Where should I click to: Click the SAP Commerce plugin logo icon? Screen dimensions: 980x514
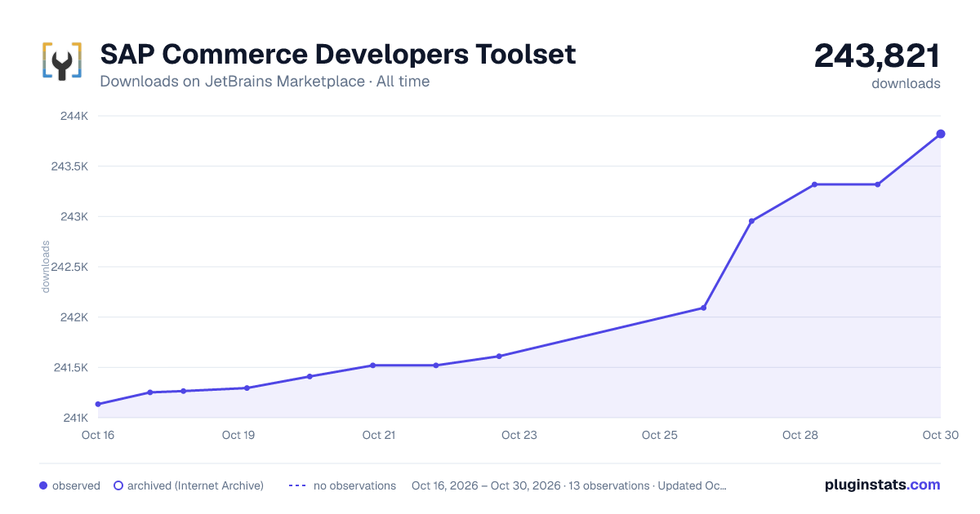point(62,60)
